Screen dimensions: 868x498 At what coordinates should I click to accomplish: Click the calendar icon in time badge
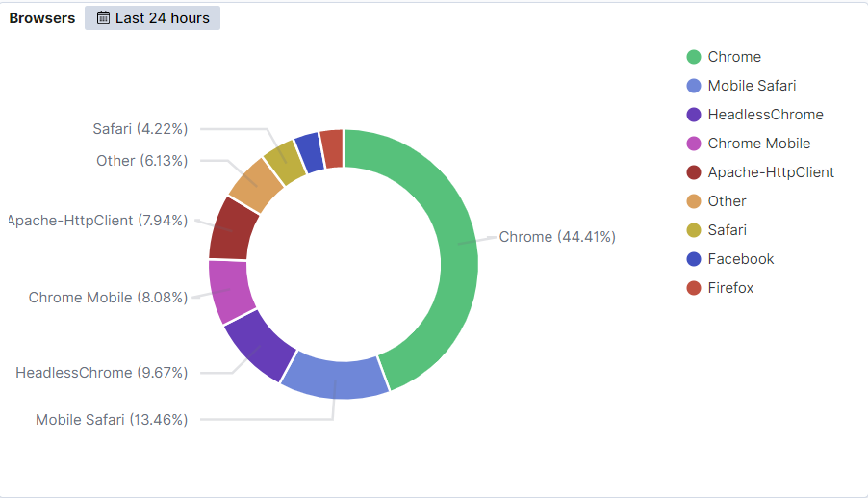click(x=103, y=18)
